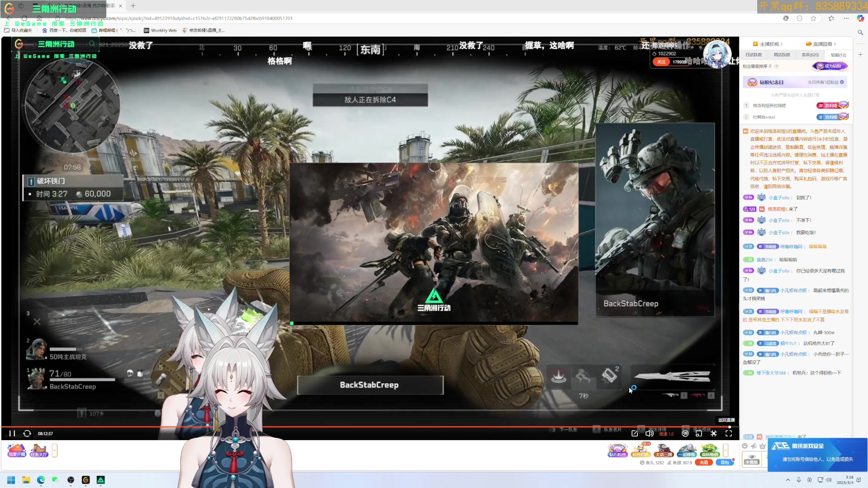Open chat emoji picker
Image resolution: width=868 pixels, height=488 pixels.
745,446
